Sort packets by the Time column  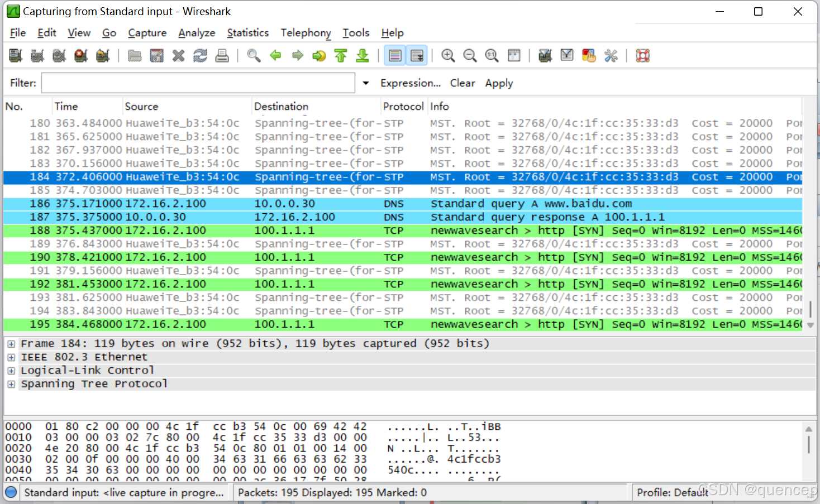pyautogui.click(x=88, y=106)
